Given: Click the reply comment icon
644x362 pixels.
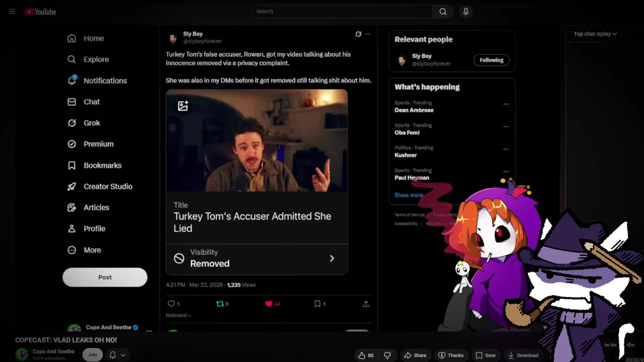Looking at the screenshot, I should pos(172,304).
